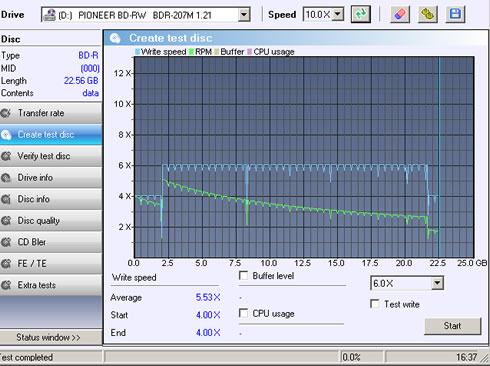Open the Disc quality test
Screen dimensions: 490x366
[x=51, y=221]
